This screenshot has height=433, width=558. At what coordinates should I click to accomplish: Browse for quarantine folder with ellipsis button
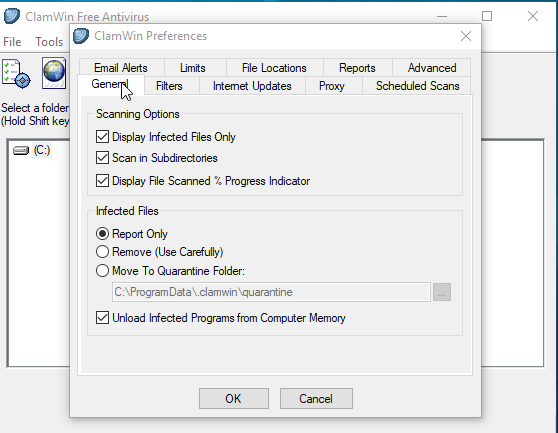442,292
